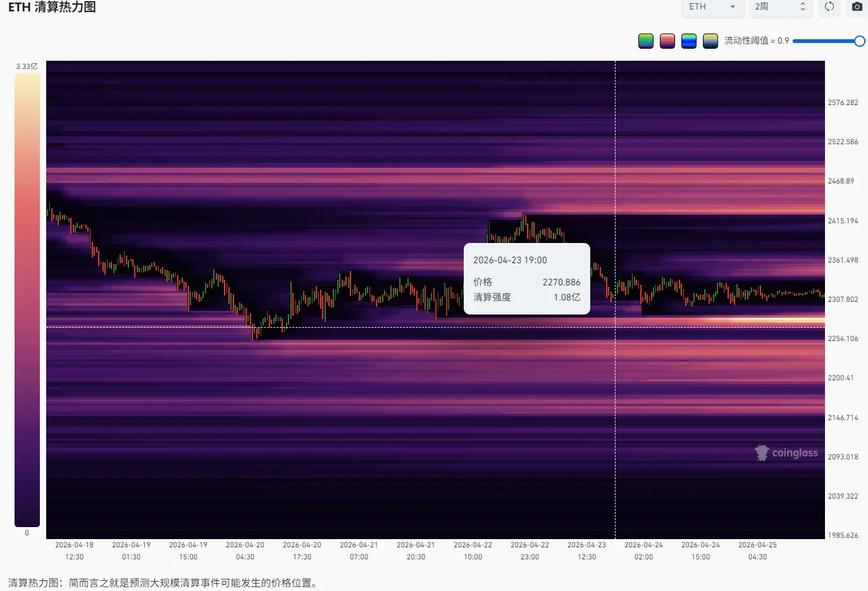
Task: Click the 2146.714 price axis label
Action: pos(843,418)
